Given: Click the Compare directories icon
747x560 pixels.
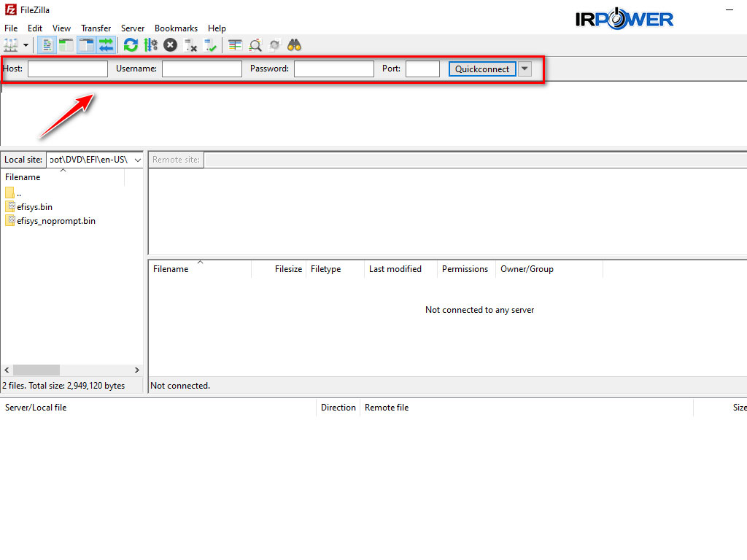Looking at the screenshot, I should 236,45.
